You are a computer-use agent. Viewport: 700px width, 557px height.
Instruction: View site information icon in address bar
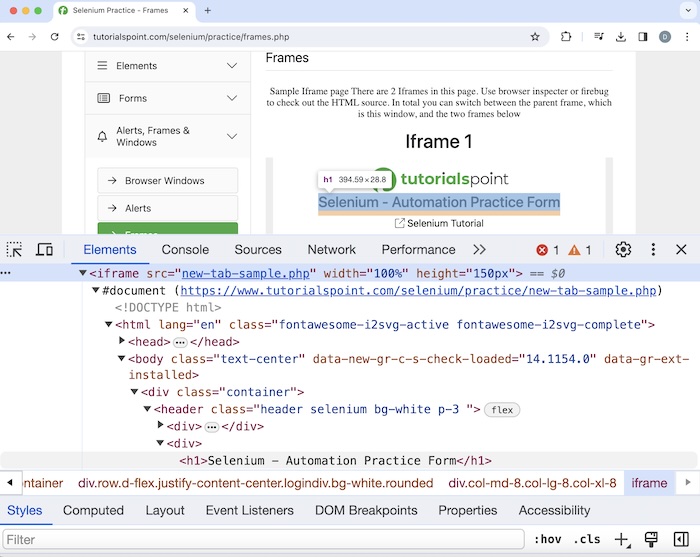pyautogui.click(x=81, y=37)
